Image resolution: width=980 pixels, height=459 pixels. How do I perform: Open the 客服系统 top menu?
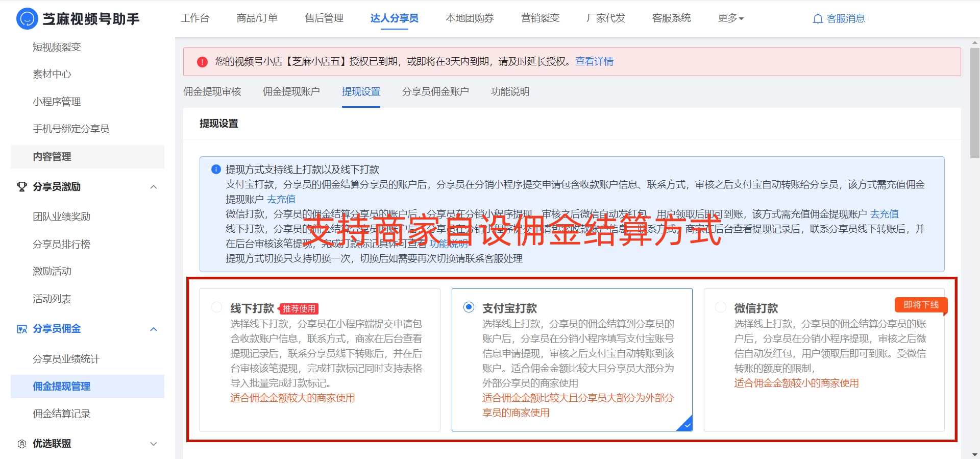(672, 18)
